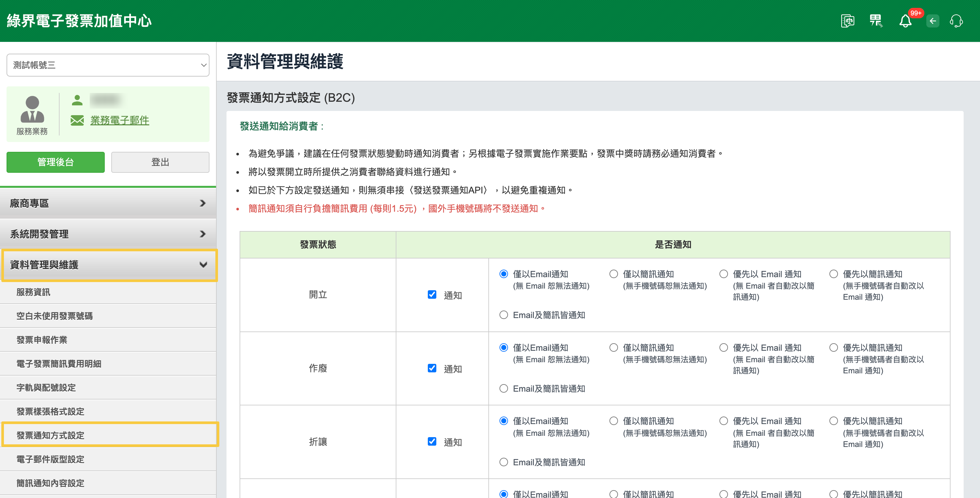The width and height of the screenshot is (980, 498).
Task: Click the 業務電子郵件 link
Action: pos(119,120)
